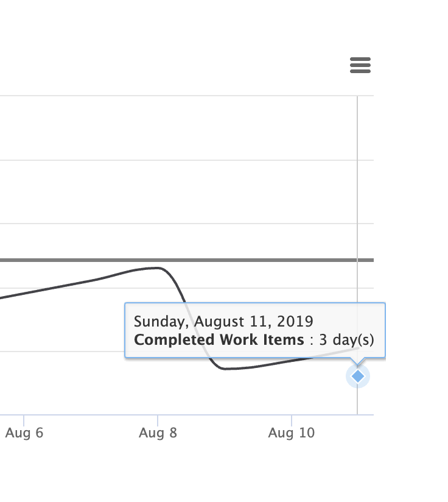Click the light halo around the diamond marker
Viewport: 448px width, 502px height.
(358, 376)
